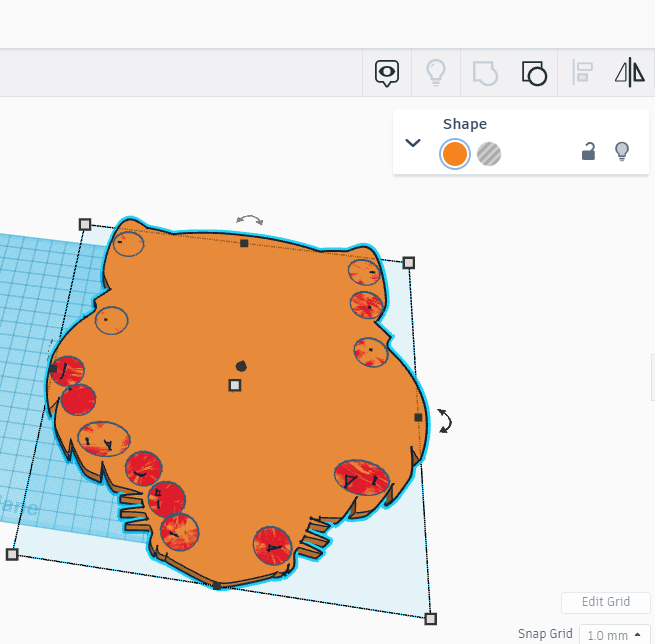Click the top edge black midpoint handle
This screenshot has height=644, width=655.
244,243
